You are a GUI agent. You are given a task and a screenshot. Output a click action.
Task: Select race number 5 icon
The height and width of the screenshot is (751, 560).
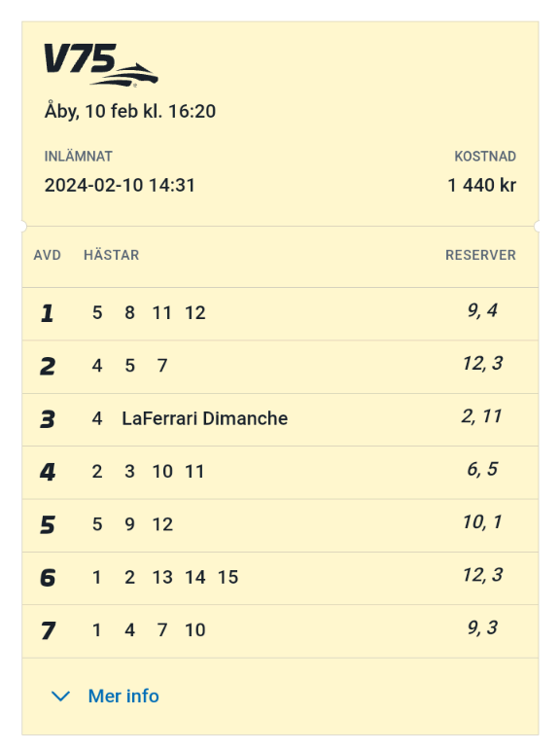(x=48, y=525)
